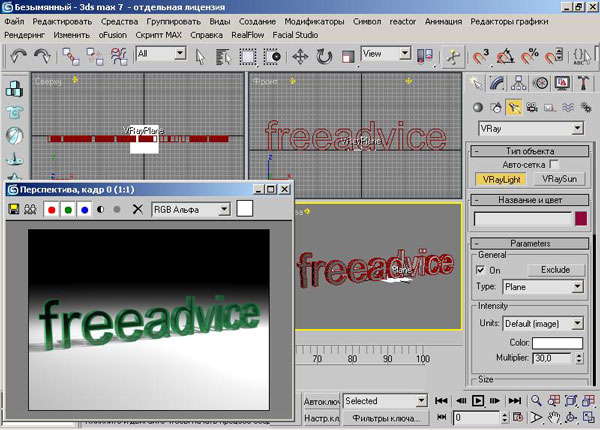Screen dimensions: 600x430
Task: Open the reactor menu
Action: 403,21
